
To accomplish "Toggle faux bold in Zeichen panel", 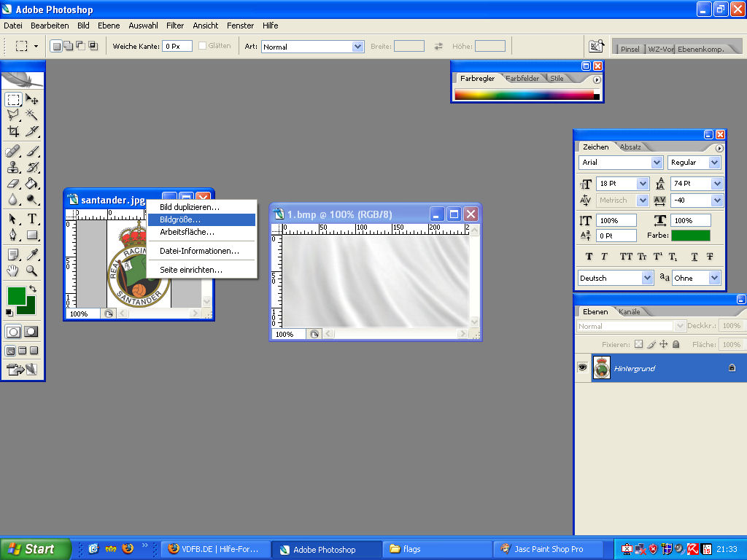I will coord(589,257).
